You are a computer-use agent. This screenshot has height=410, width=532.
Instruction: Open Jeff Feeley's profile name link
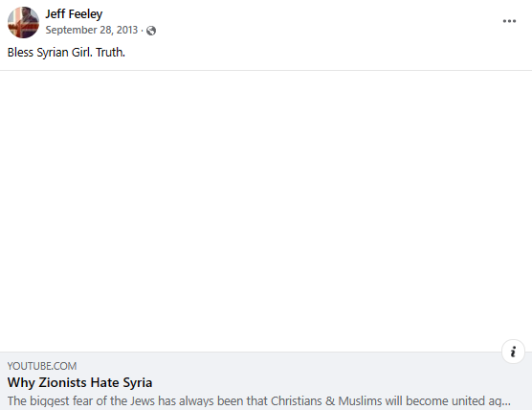(x=74, y=14)
